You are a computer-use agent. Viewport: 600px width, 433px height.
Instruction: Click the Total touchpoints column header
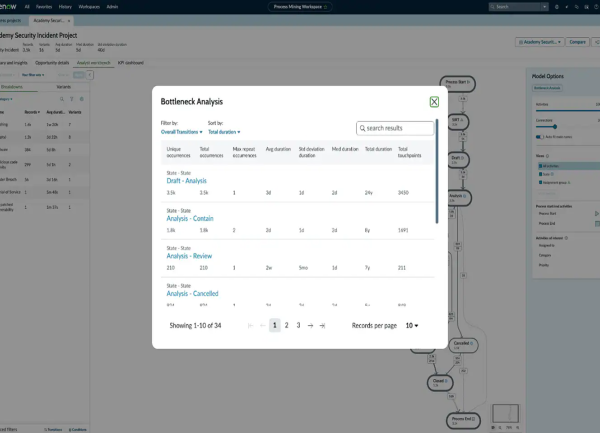(409, 152)
